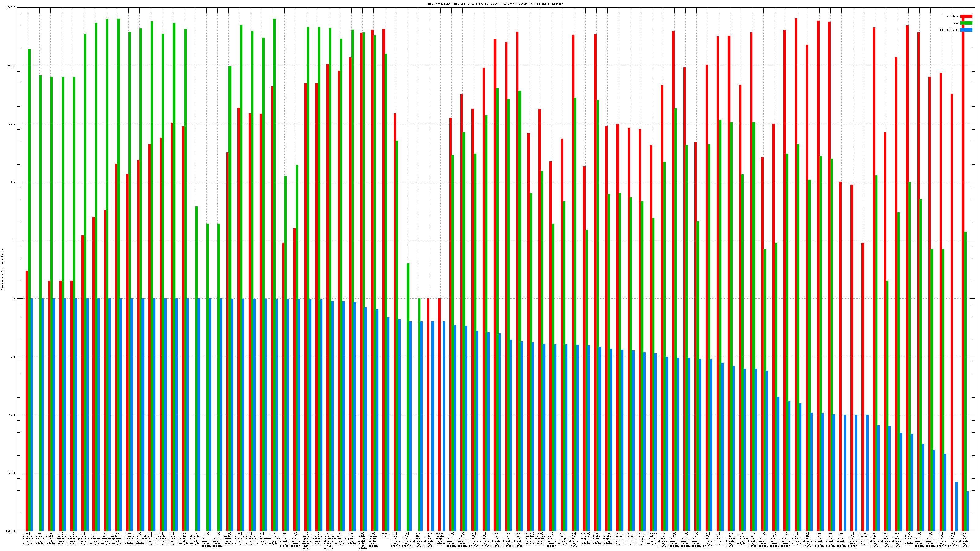Click the Message Count or Spam Score axis title
980x551 pixels.
pyautogui.click(x=2, y=270)
